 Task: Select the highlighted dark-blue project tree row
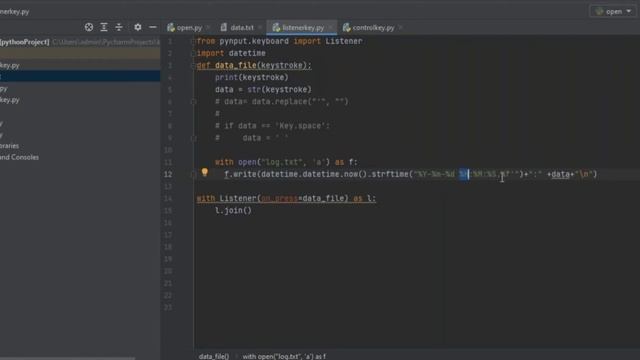80,76
